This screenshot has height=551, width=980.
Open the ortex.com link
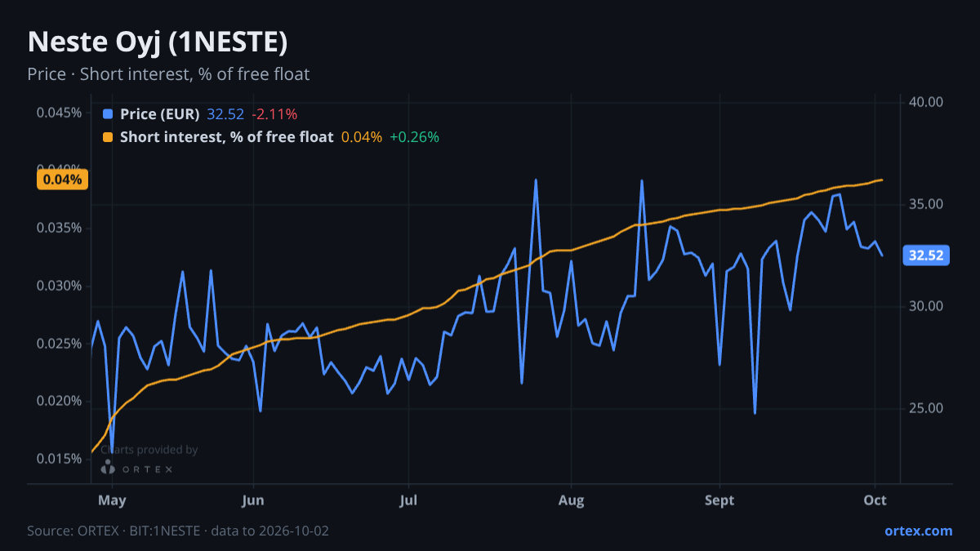[918, 531]
